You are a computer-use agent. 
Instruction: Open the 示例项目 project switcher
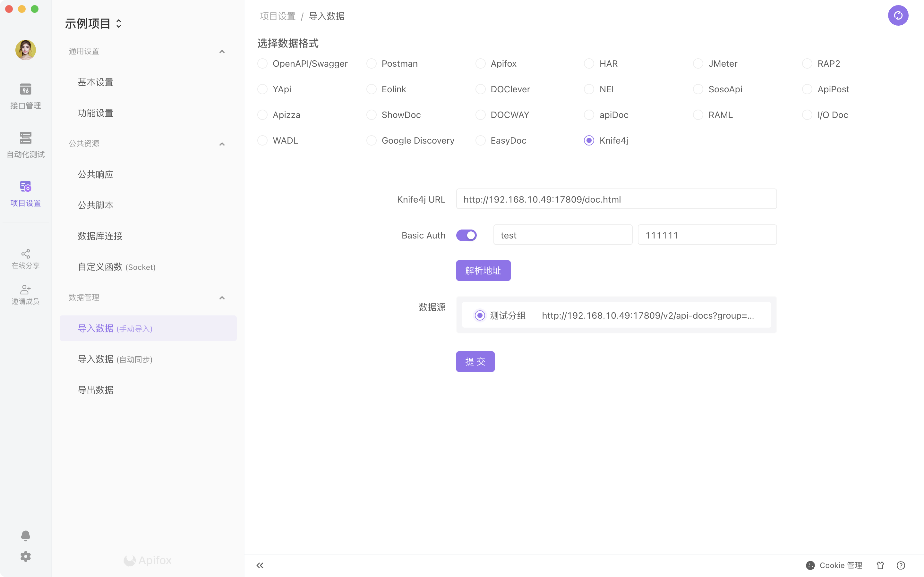pos(93,24)
